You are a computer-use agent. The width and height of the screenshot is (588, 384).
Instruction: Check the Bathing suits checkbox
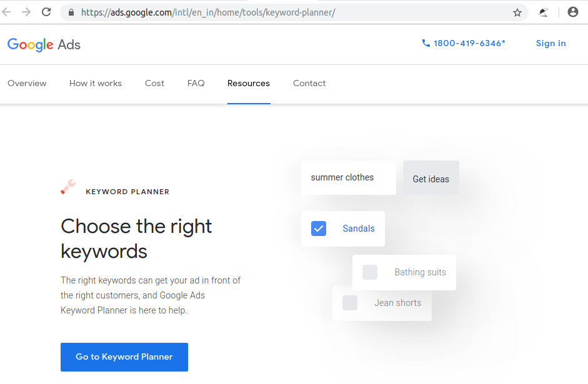click(370, 272)
